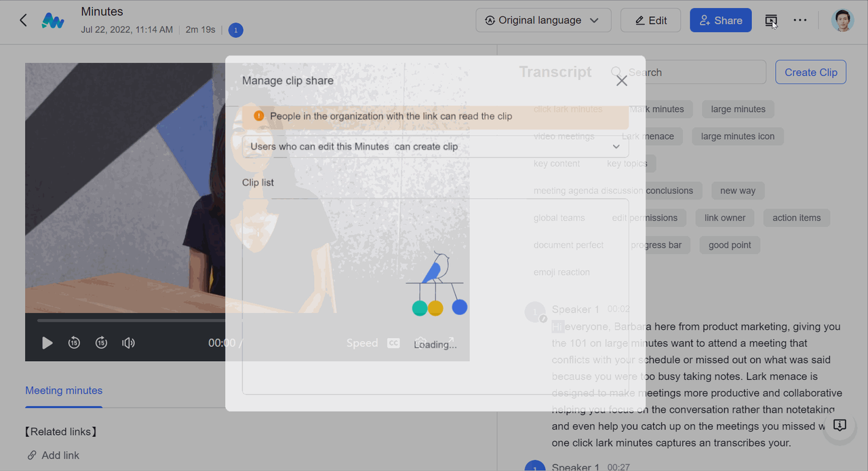Click the blue Share button
The image size is (868, 471).
click(720, 20)
